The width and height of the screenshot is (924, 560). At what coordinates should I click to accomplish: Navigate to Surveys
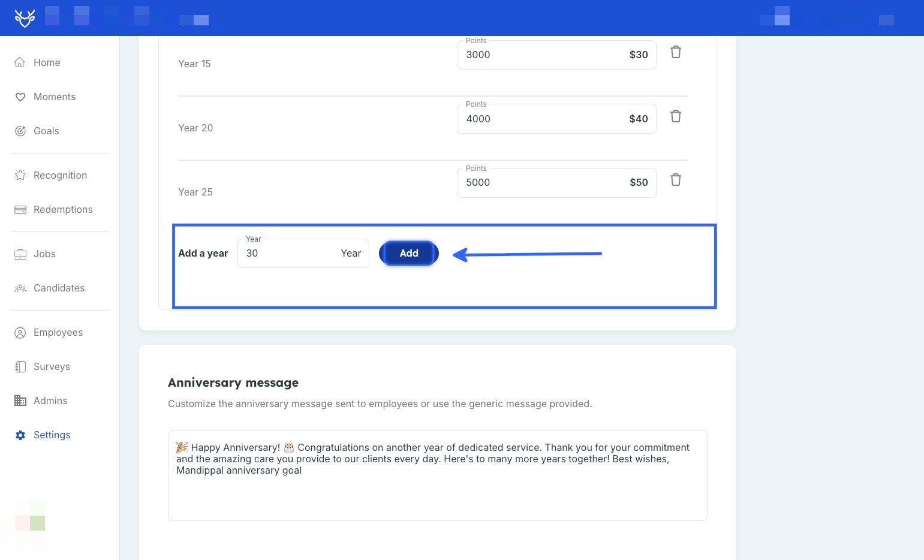tap(52, 366)
